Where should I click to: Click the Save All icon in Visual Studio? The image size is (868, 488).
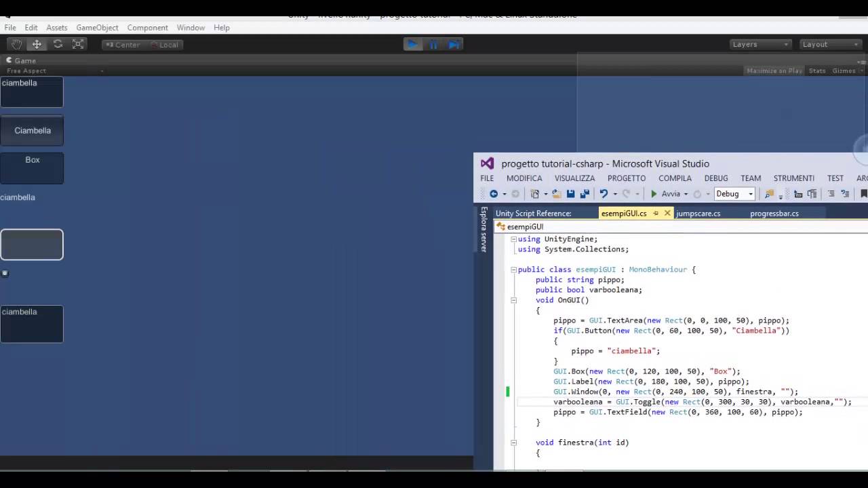pyautogui.click(x=585, y=194)
